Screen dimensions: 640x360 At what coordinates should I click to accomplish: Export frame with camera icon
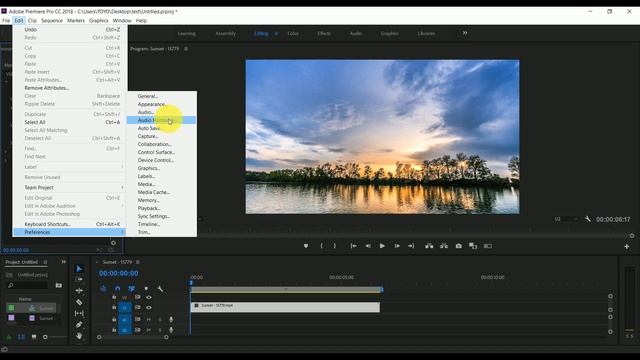458,246
